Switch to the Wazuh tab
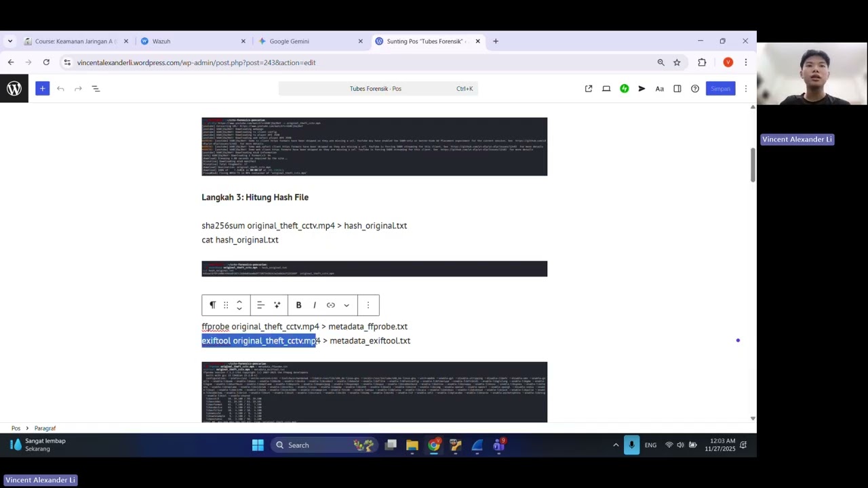868x488 pixels. (192, 41)
